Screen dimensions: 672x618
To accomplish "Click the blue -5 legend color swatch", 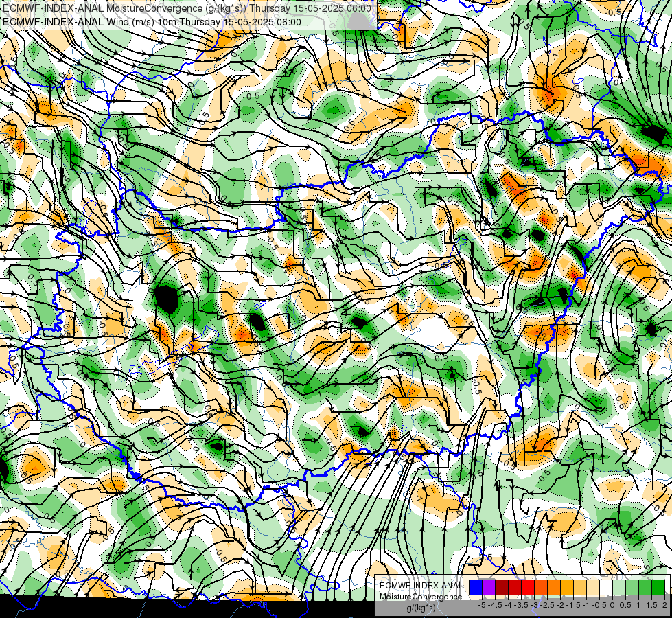I will tap(476, 588).
